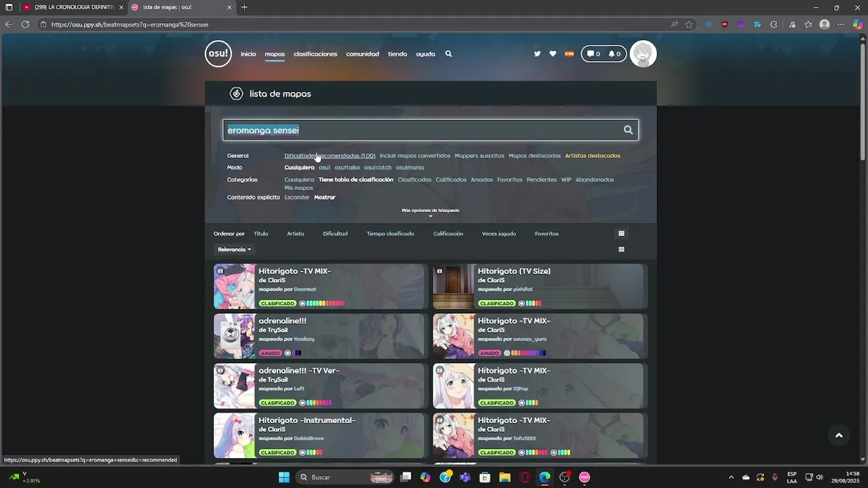Open the site search magnifier in navbar
The height and width of the screenshot is (488, 868).
[448, 54]
